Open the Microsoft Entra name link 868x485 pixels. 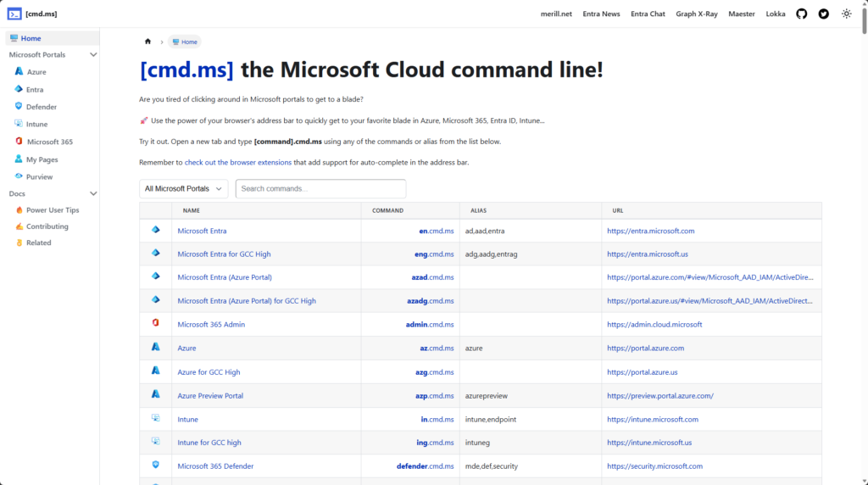[x=202, y=231]
